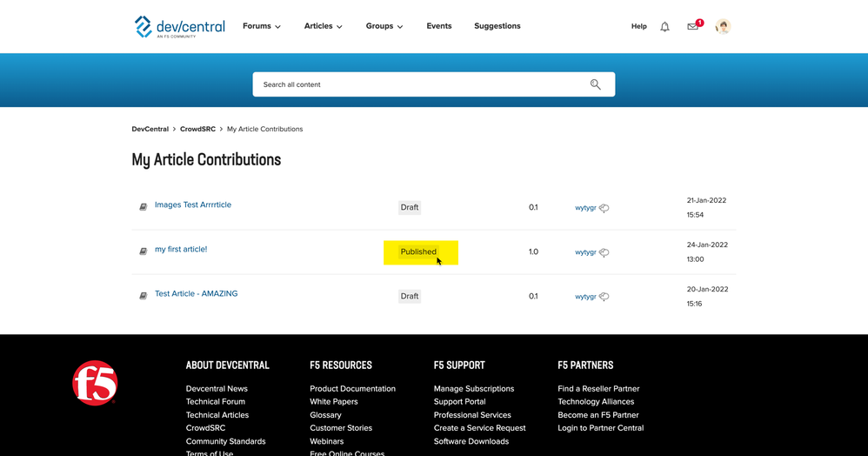Screen dimensions: 868x456
Task: Open the notifications bell
Action: click(x=664, y=27)
